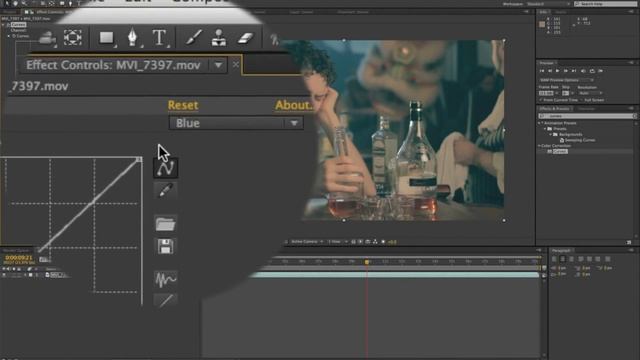This screenshot has width=640, height=360.
Task: Switch to the Character panel tab
Action: [587, 109]
